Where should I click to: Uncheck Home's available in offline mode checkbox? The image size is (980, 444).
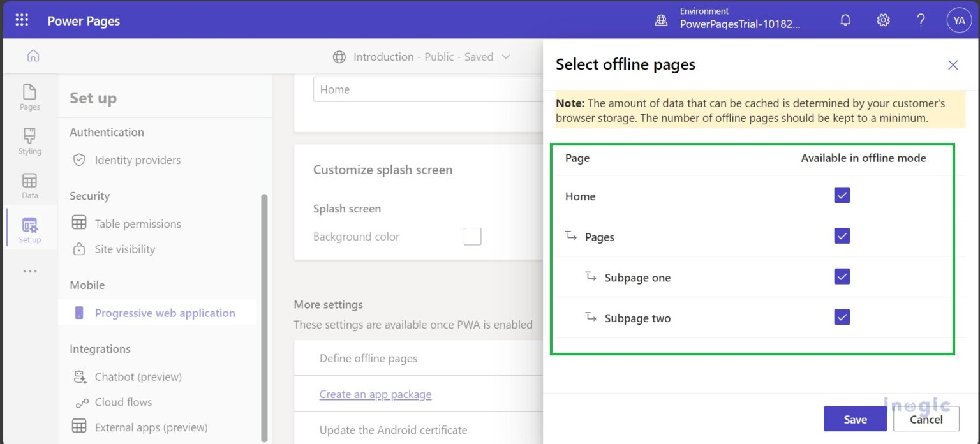tap(842, 195)
